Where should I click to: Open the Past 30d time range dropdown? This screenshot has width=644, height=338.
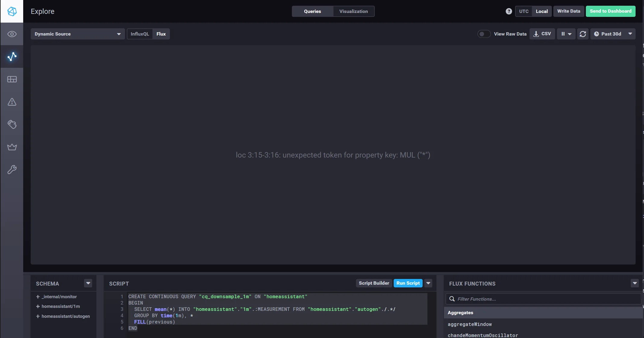point(612,34)
